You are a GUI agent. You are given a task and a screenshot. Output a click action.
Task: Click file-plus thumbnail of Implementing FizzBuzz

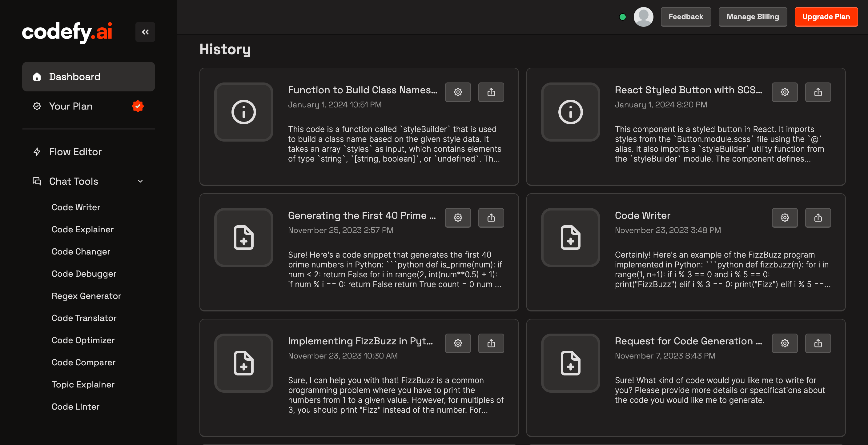pos(243,363)
